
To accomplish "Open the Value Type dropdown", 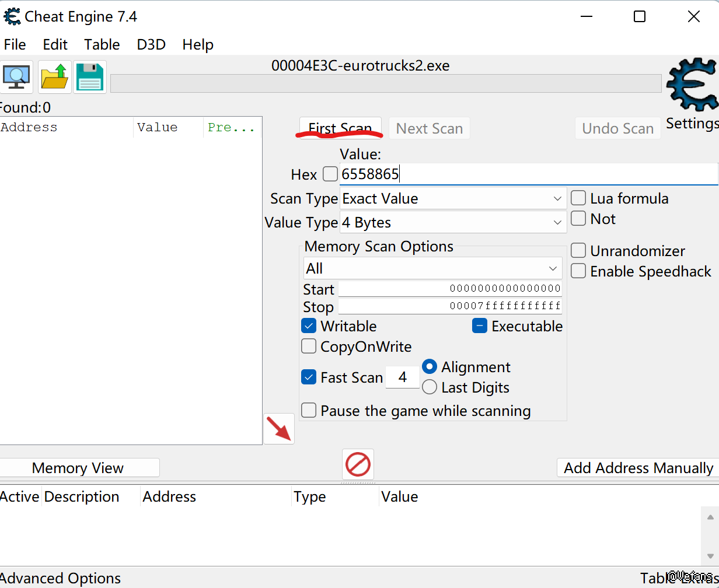I will pyautogui.click(x=453, y=222).
